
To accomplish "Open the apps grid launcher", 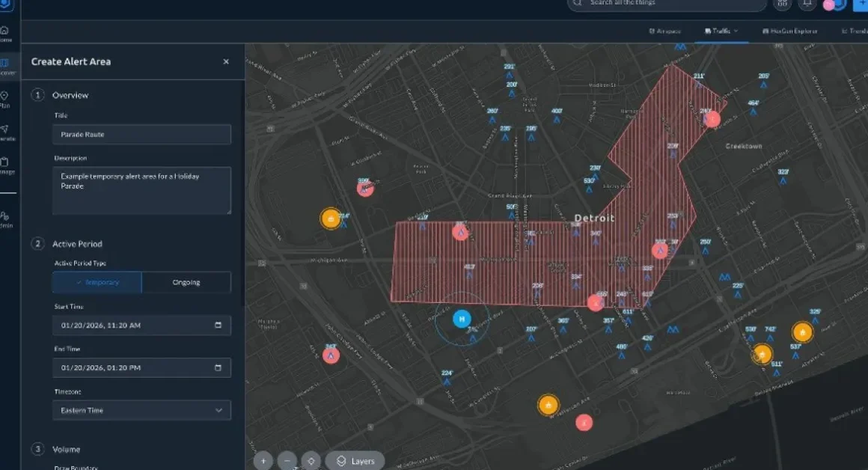I will pos(781,4).
